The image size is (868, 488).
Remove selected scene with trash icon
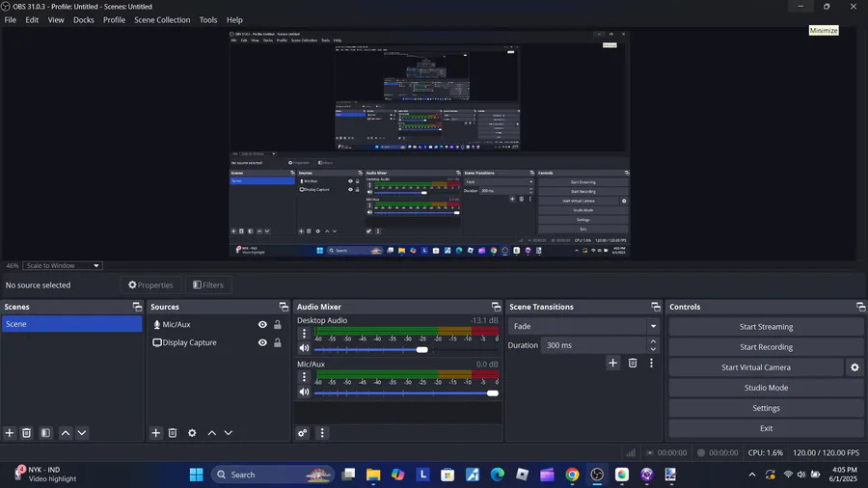coord(27,433)
